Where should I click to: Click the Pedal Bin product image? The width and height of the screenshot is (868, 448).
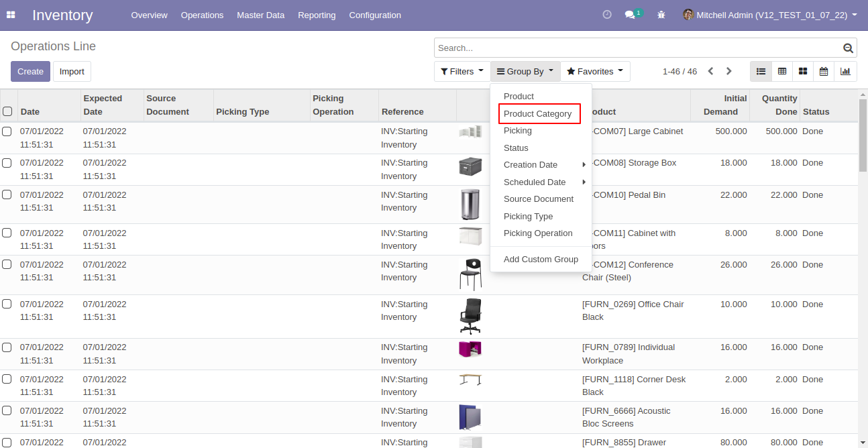(x=470, y=205)
